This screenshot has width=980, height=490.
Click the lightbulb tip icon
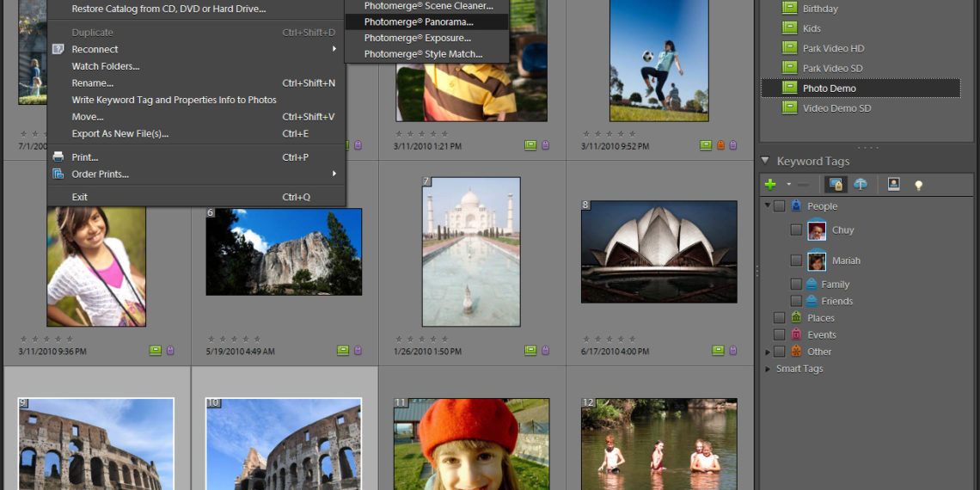tap(919, 185)
